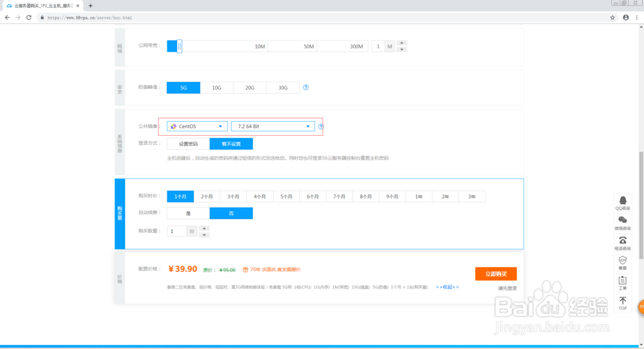Screen dimensions: 644x349
Task: Click the 请先登录 login link
Action: tap(507, 288)
